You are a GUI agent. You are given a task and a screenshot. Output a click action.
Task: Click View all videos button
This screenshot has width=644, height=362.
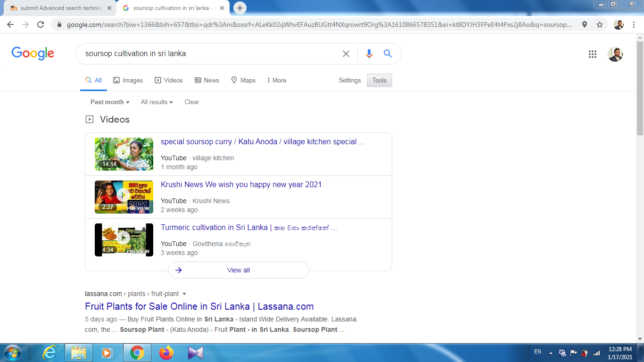point(239,270)
